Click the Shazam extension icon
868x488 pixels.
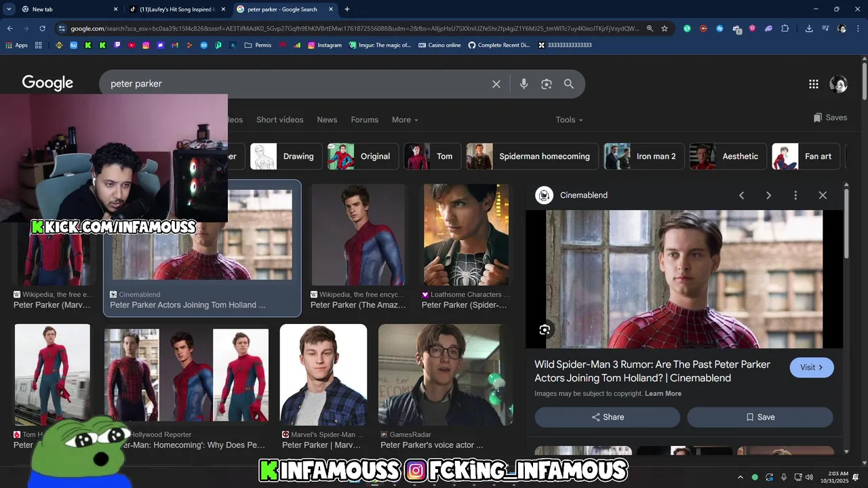(719, 28)
